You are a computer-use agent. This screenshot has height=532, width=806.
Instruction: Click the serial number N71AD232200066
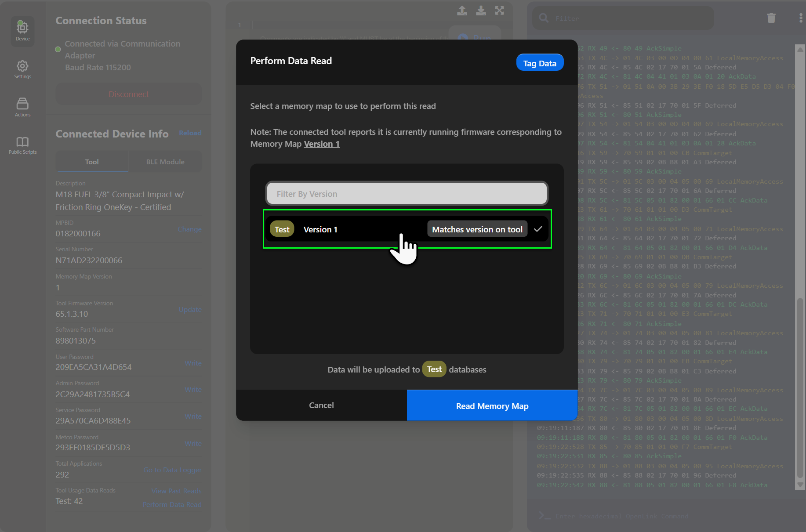coord(89,261)
